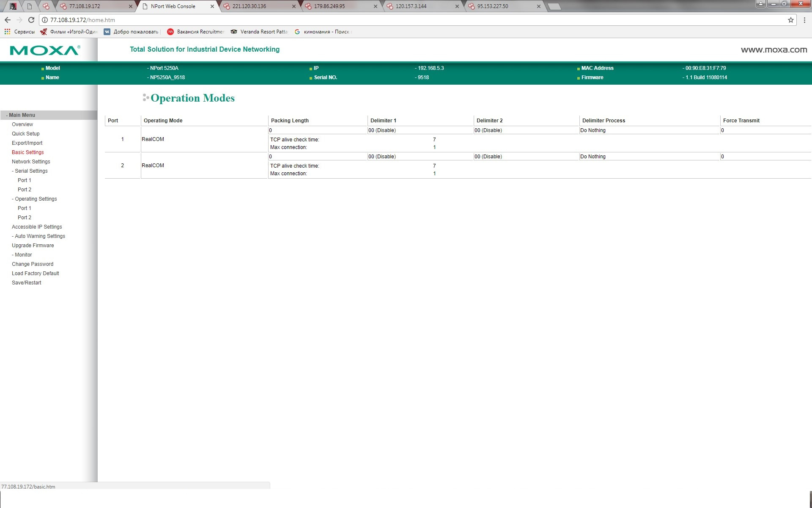Click Load Factory Default button
Image resolution: width=812 pixels, height=508 pixels.
(x=35, y=273)
